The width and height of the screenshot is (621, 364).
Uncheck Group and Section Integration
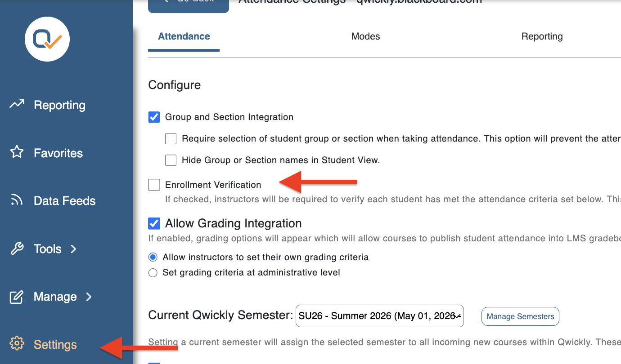pyautogui.click(x=154, y=117)
